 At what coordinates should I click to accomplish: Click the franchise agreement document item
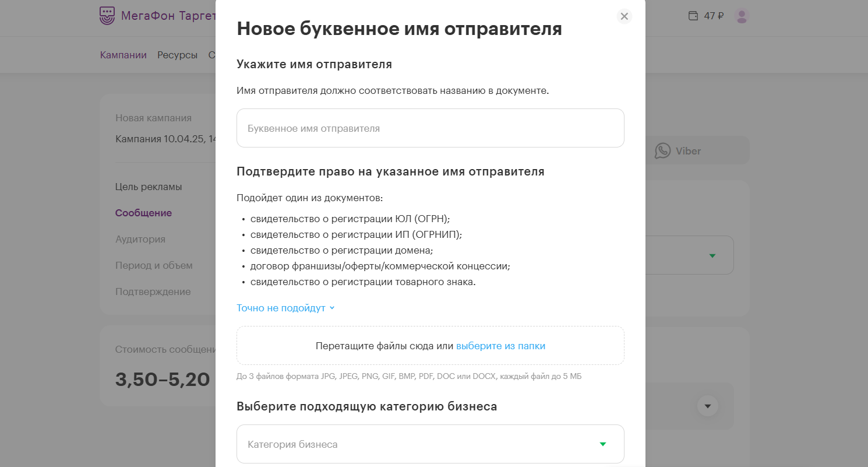380,266
